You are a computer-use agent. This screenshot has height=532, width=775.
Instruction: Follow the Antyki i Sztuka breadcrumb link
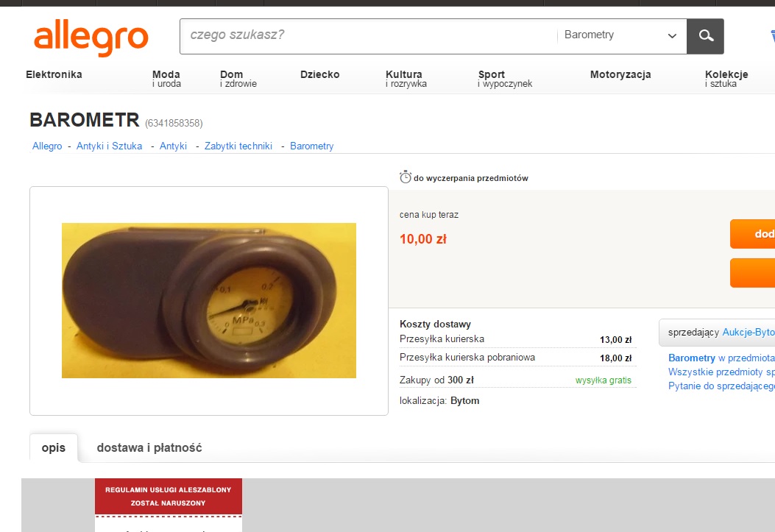(x=109, y=146)
